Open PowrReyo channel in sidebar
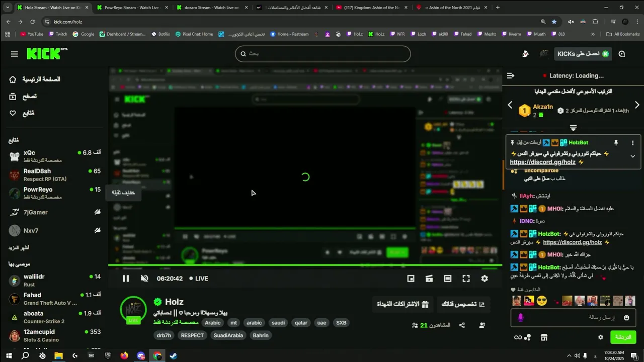 click(x=54, y=193)
